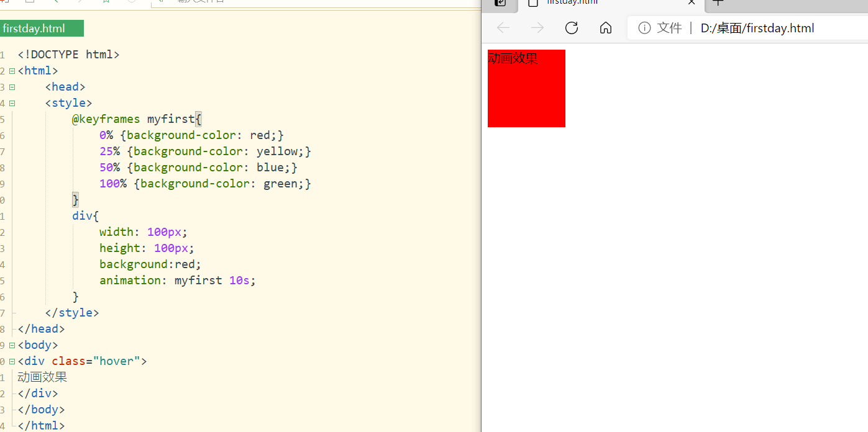Image resolution: width=868 pixels, height=432 pixels.
Task: Click the </body> closing tag
Action: 41,410
